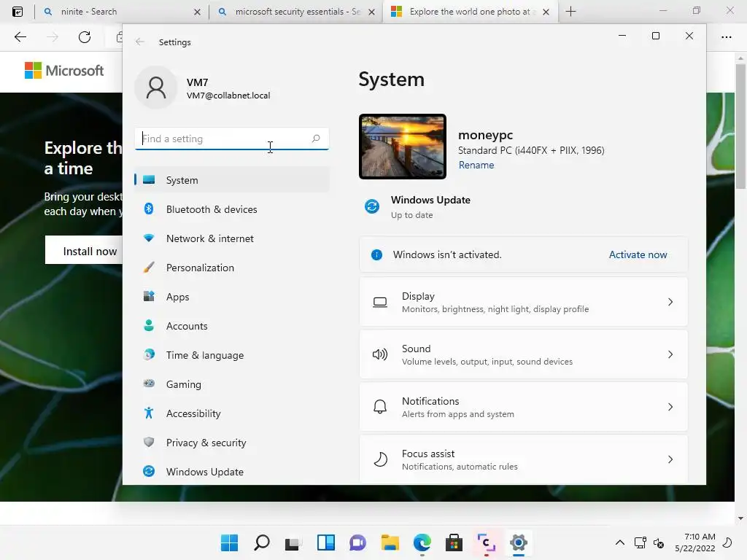Image resolution: width=747 pixels, height=560 pixels.
Task: Click the moneypc desktop wallpaper thumbnail
Action: [403, 147]
